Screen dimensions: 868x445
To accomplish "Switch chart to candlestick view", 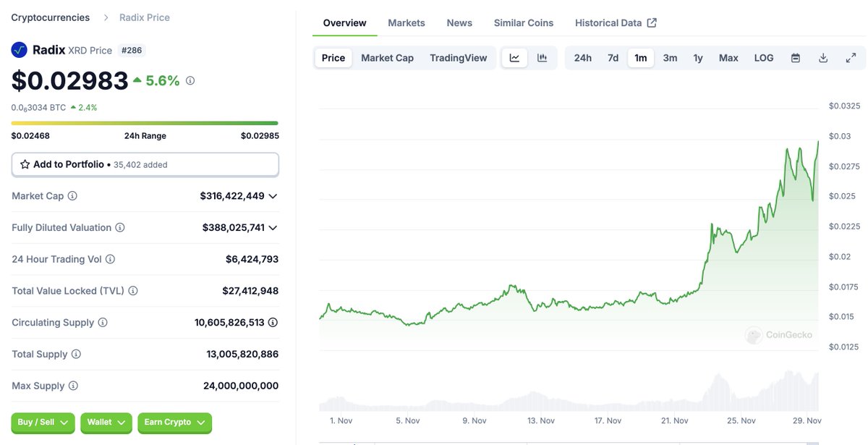I will tap(543, 57).
